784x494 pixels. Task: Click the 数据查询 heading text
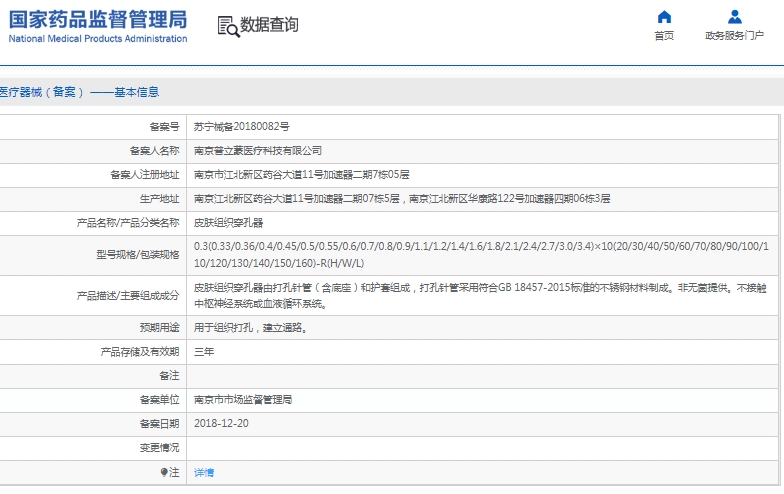point(270,24)
